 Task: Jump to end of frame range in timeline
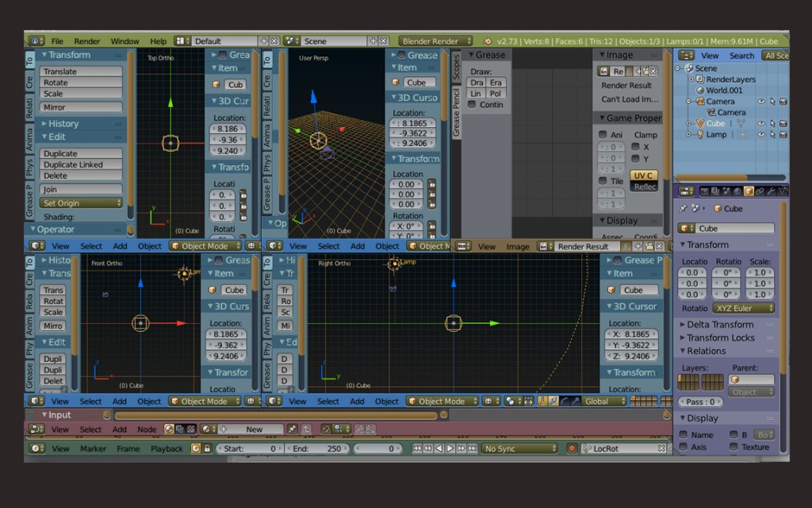[x=471, y=448]
